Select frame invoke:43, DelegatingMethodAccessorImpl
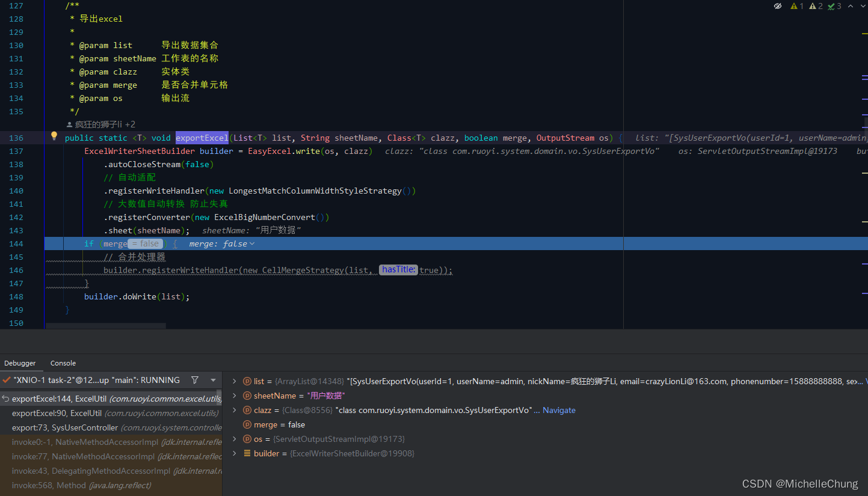 [x=111, y=471]
